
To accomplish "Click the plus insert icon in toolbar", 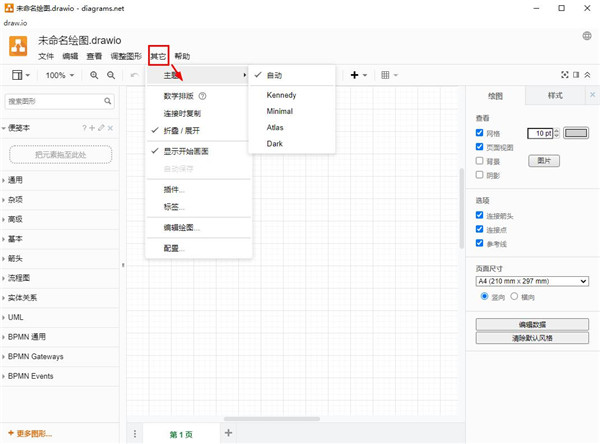I will [354, 75].
